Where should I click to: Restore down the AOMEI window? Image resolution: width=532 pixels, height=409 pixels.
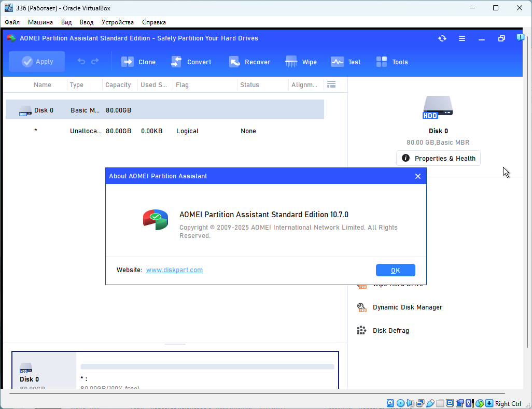(x=501, y=38)
